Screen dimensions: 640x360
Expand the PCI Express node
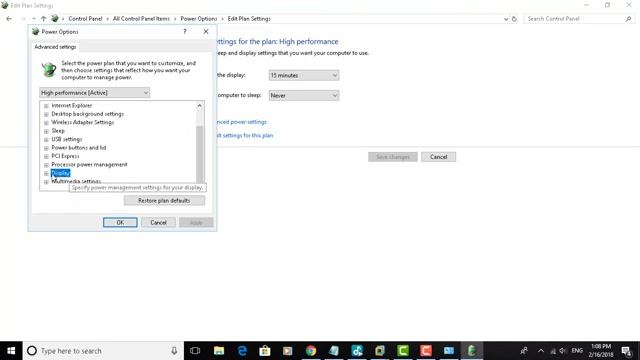46,156
